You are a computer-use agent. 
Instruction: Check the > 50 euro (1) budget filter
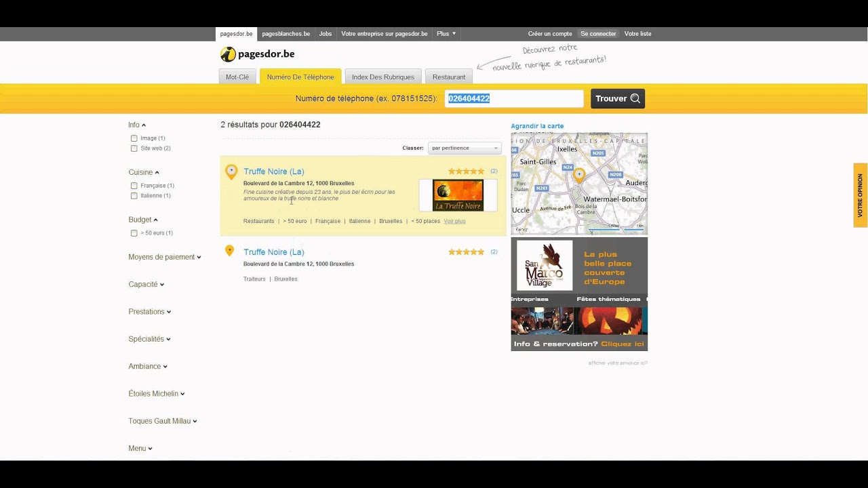(x=134, y=233)
